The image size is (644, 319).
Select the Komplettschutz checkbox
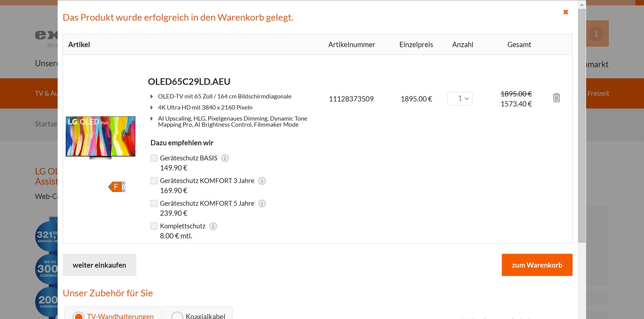[x=154, y=226]
